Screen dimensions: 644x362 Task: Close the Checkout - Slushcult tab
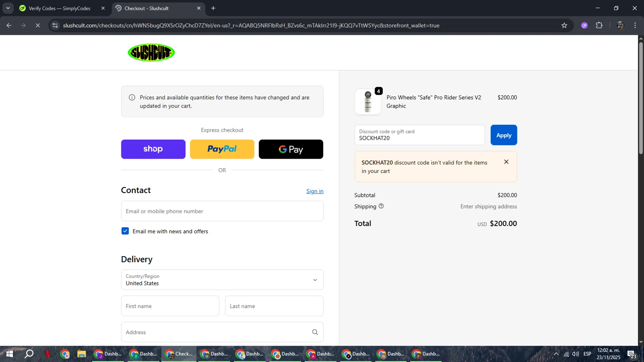click(x=199, y=8)
